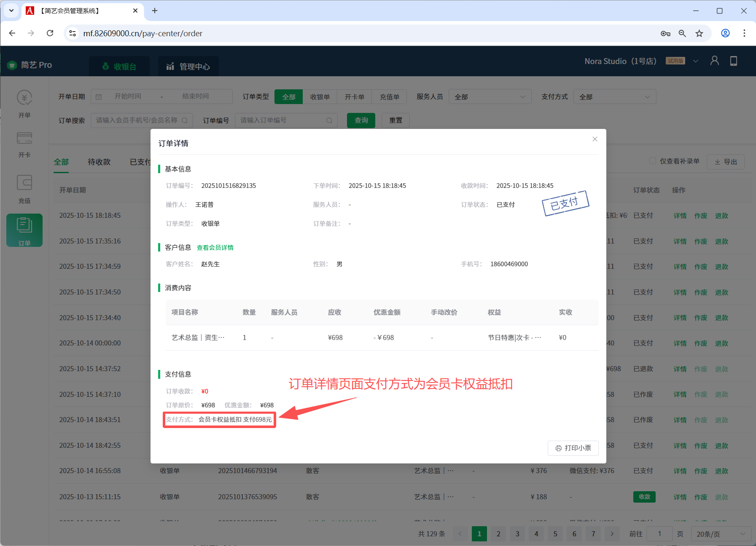Open the 查看会员详情 link

point(215,247)
